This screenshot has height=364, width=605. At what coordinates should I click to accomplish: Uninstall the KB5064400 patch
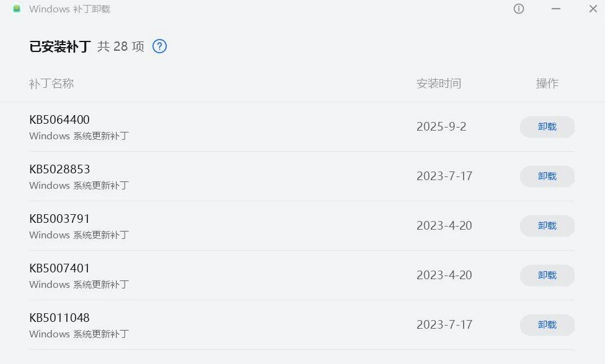pos(547,127)
